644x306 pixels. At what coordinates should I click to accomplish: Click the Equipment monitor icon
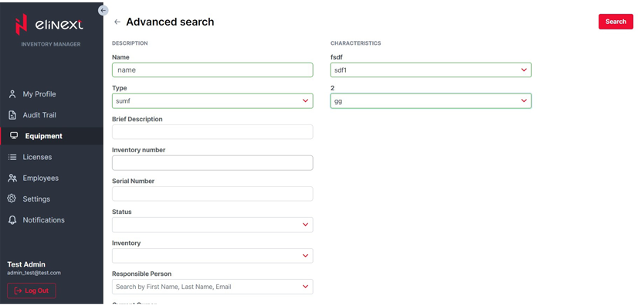pyautogui.click(x=14, y=135)
